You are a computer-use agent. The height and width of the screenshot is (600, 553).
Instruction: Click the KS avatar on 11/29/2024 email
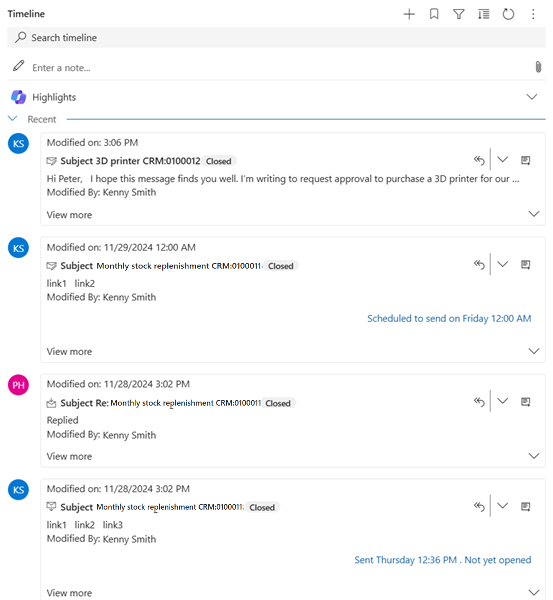[x=18, y=248]
